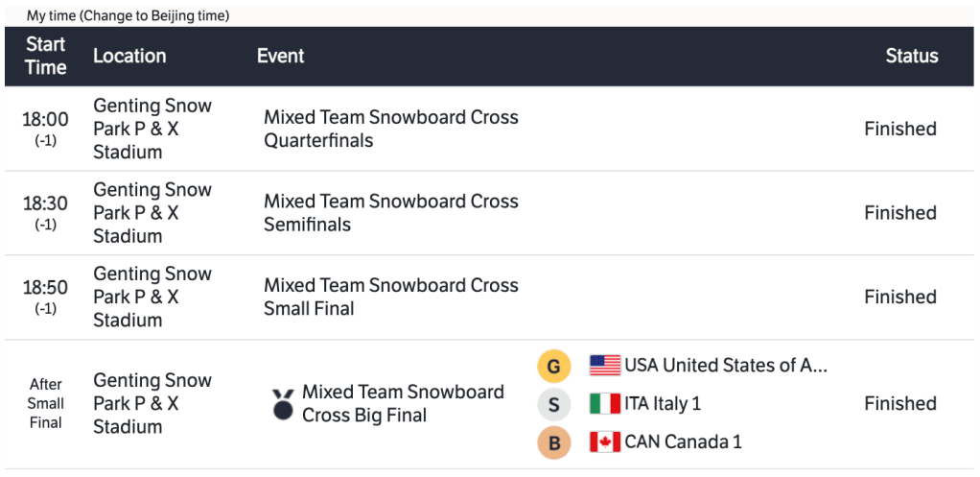The height and width of the screenshot is (477, 980).
Task: Open Mixed Team Snowboard Cross Quarterfinals event
Action: (x=390, y=129)
